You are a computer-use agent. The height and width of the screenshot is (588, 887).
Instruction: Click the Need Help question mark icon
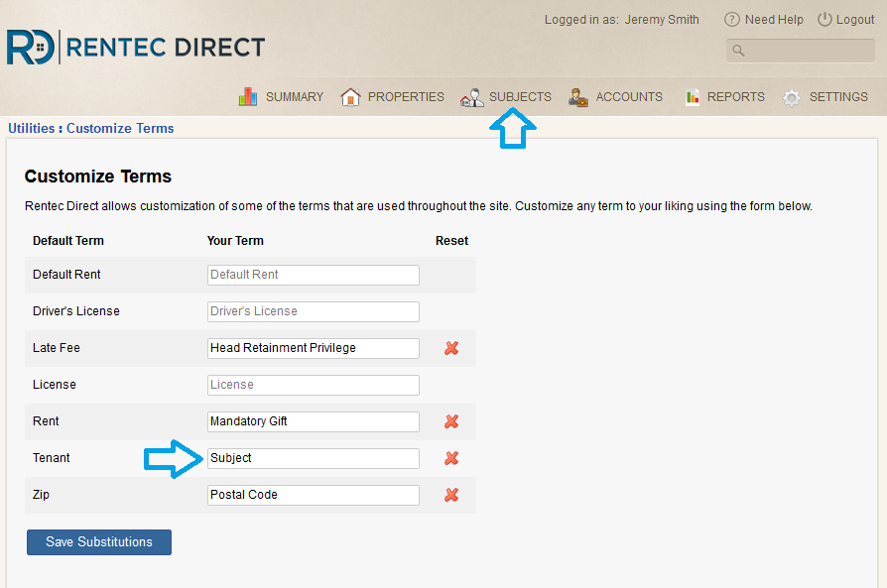[x=732, y=20]
